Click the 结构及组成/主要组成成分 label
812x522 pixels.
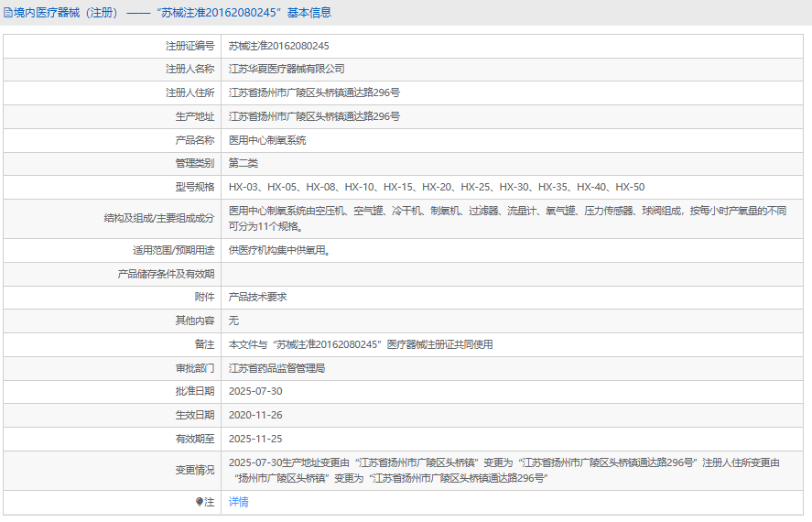click(x=159, y=218)
